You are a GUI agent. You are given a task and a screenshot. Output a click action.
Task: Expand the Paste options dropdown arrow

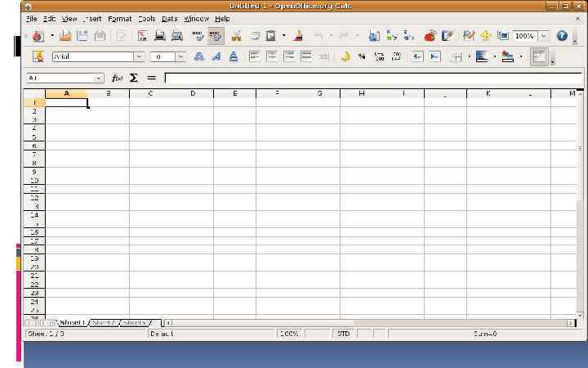tap(284, 36)
